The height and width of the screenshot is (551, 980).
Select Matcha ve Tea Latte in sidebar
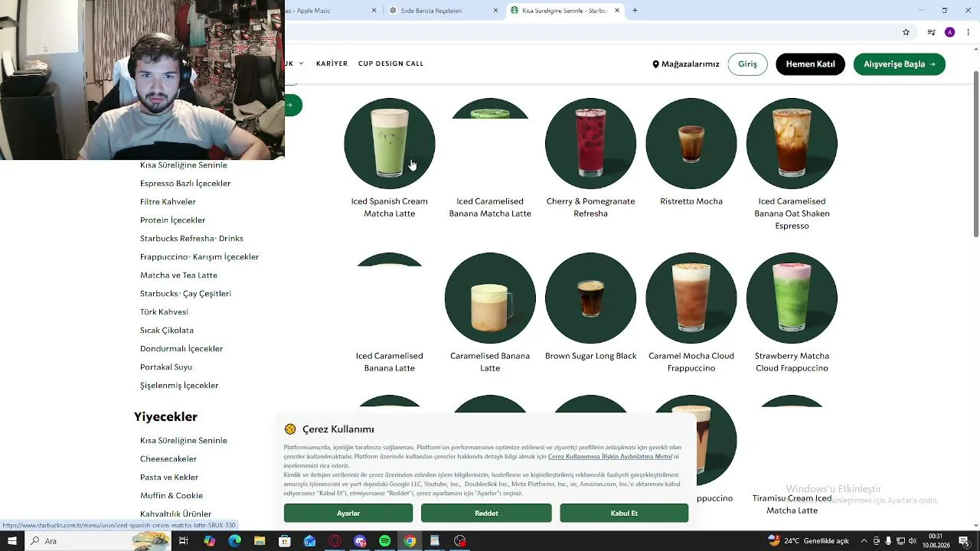(x=178, y=275)
